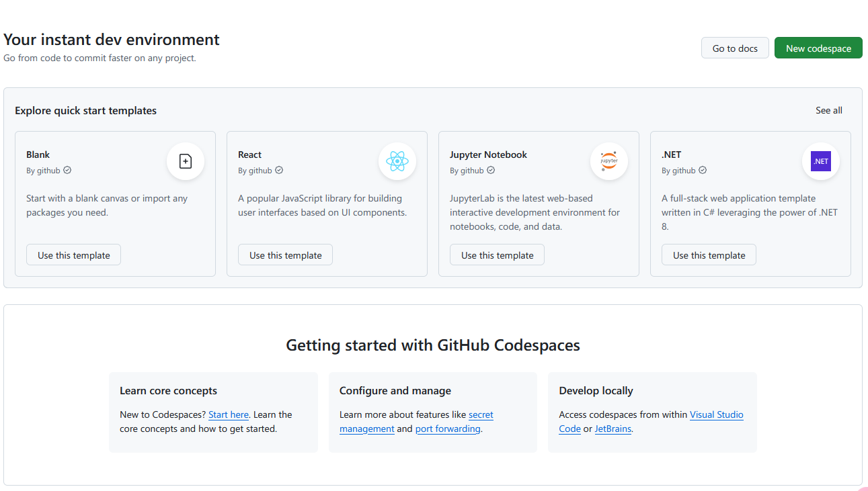Click verified badge on .NET template
This screenshot has height=491, width=868.
pyautogui.click(x=703, y=171)
